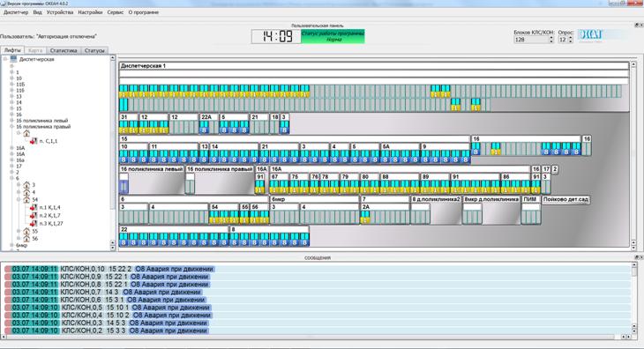The height and width of the screenshot is (349, 644).
Task: Collapse the Диспетчерская root node
Action: [5, 59]
